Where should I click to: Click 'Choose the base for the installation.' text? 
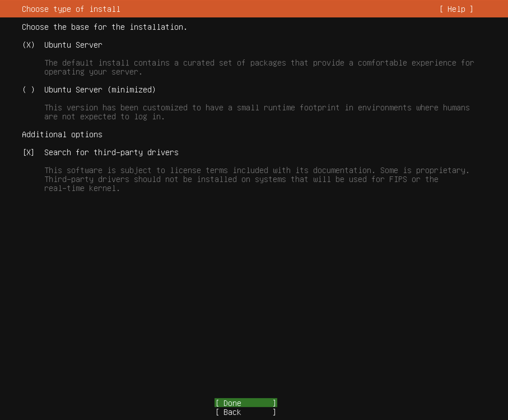(x=104, y=27)
